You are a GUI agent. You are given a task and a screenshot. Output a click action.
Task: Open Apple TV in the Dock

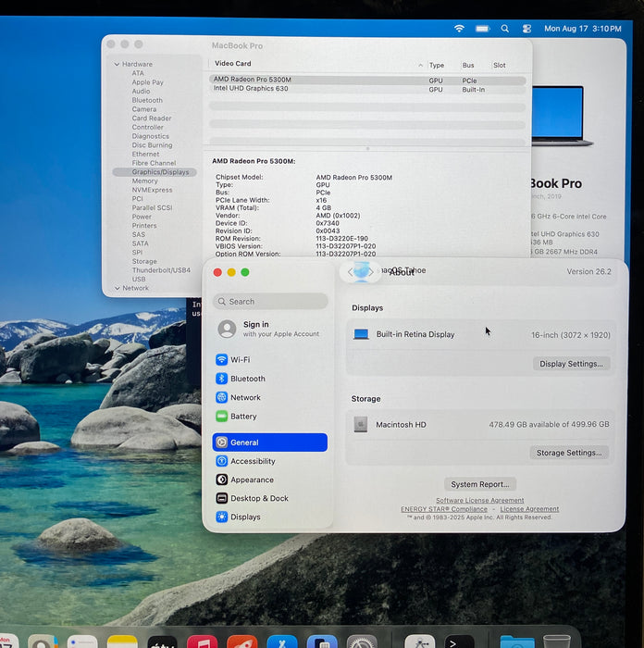162,642
